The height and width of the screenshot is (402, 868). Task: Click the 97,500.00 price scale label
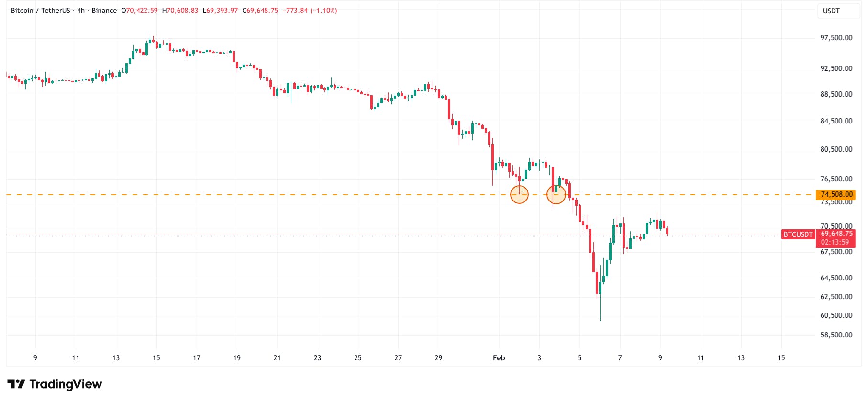[x=836, y=38]
